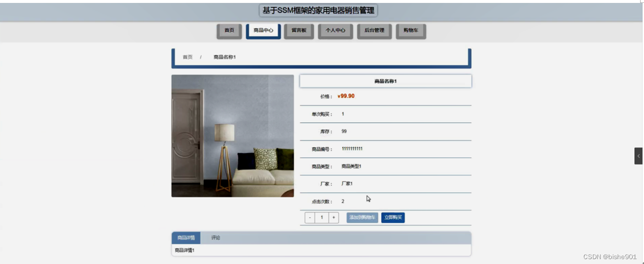Click the 商品名称1 breadcrumb text
The height and width of the screenshot is (264, 644).
pos(225,57)
